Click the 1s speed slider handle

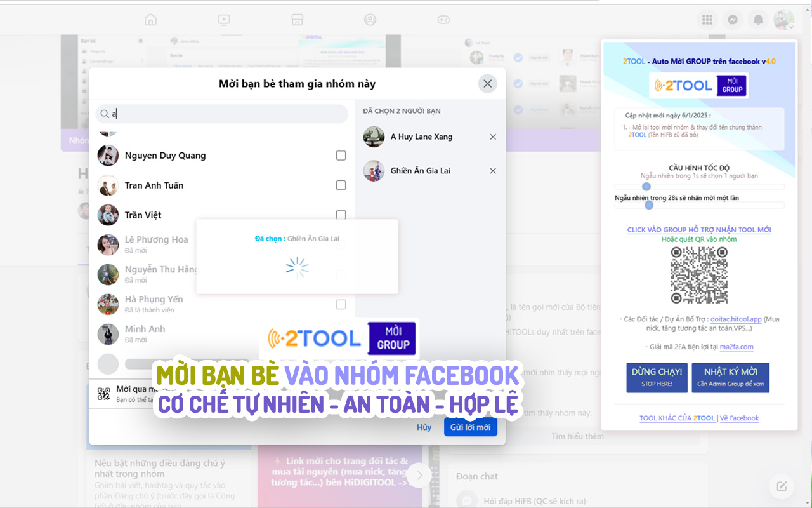coord(646,187)
